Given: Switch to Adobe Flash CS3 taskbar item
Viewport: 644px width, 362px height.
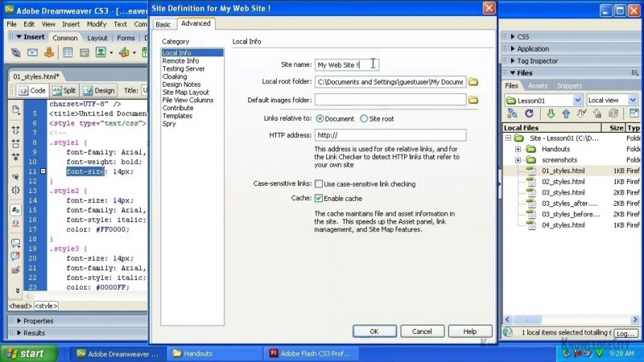Looking at the screenshot, I should [311, 353].
